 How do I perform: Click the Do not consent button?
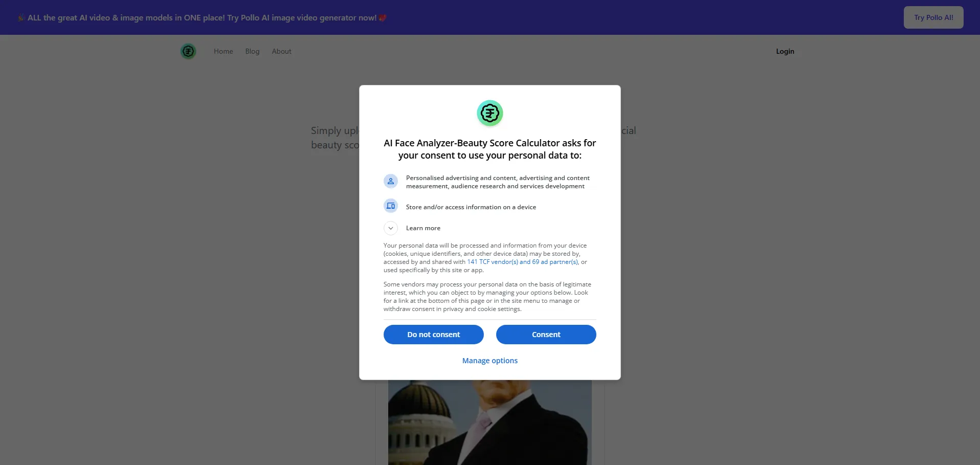click(434, 335)
